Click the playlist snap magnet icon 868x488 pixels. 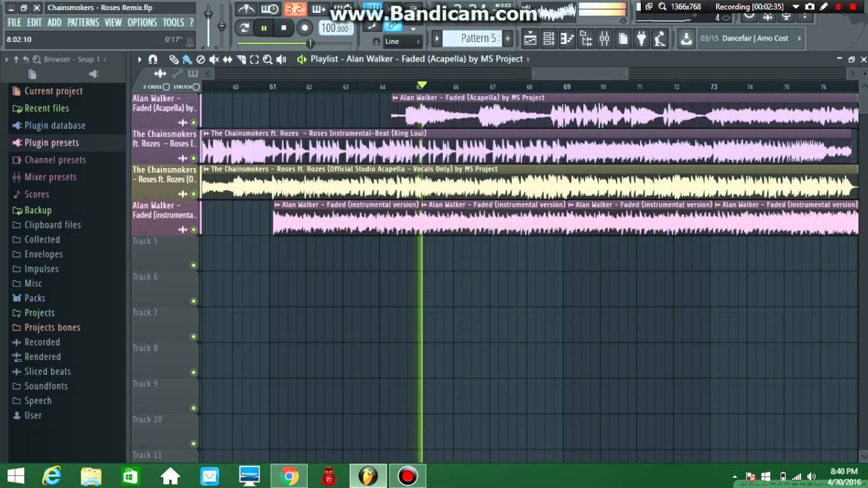153,60
